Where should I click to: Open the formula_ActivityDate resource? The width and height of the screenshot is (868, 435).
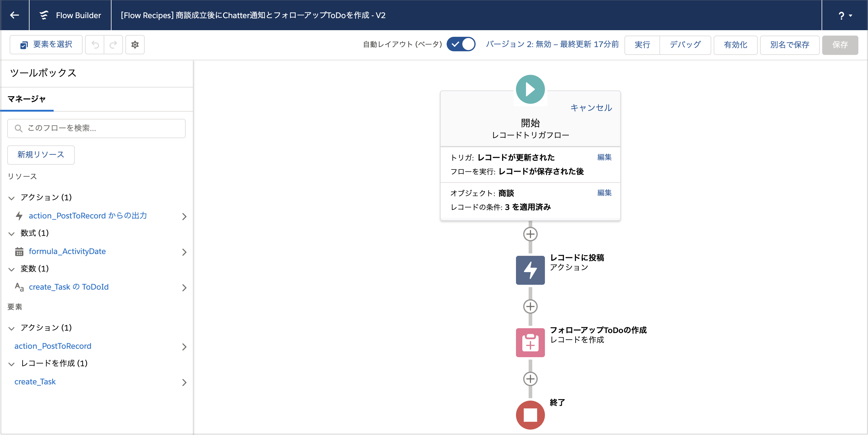(67, 252)
